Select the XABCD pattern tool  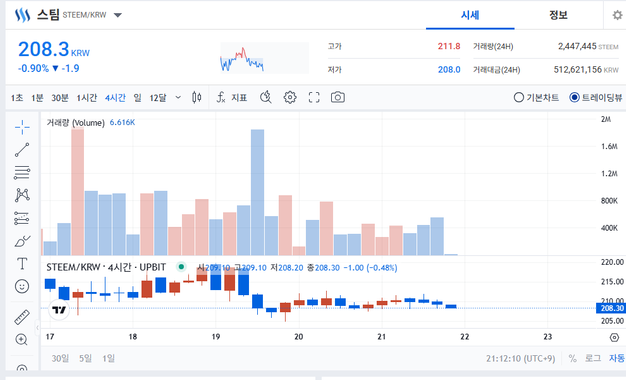[22, 195]
